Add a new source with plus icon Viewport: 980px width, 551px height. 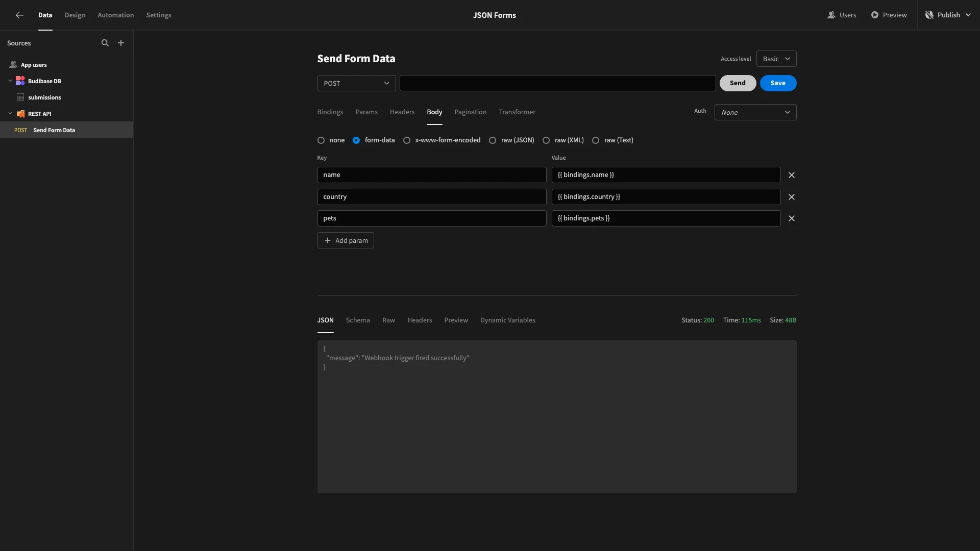pyautogui.click(x=121, y=43)
